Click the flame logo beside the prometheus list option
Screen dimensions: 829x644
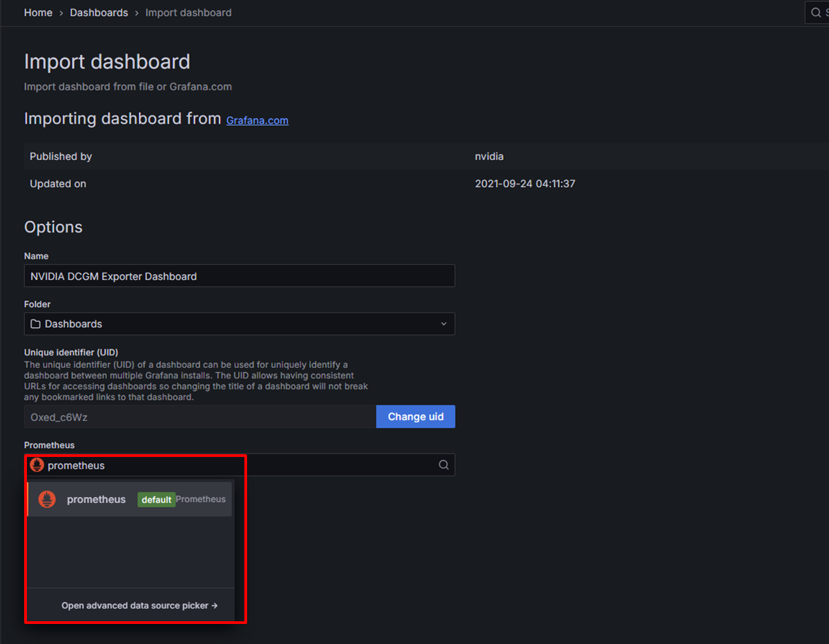pos(47,499)
